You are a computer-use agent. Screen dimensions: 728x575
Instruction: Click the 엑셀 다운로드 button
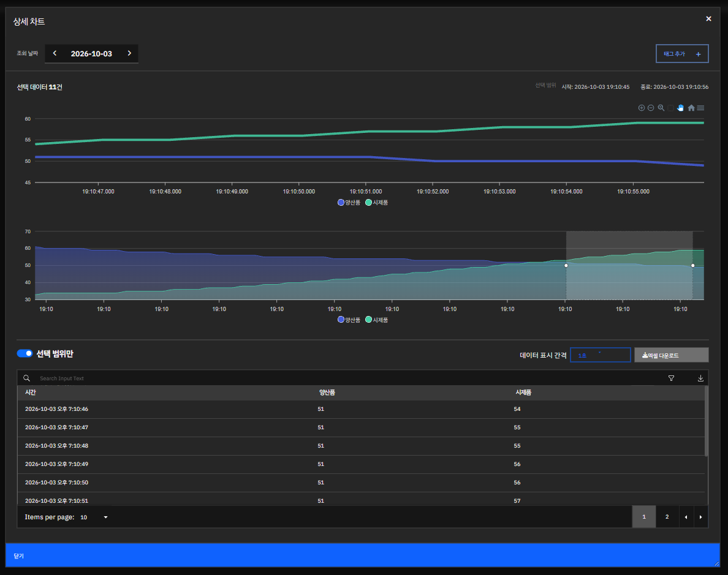click(672, 355)
